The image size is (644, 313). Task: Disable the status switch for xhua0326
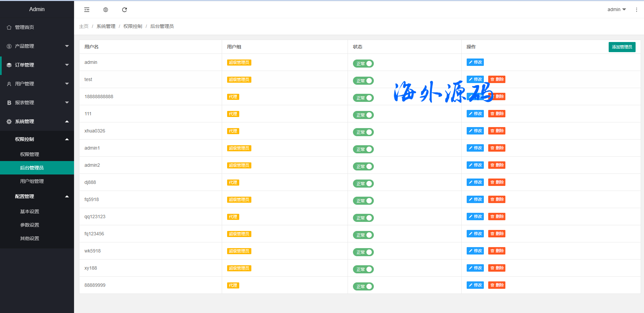click(x=363, y=132)
